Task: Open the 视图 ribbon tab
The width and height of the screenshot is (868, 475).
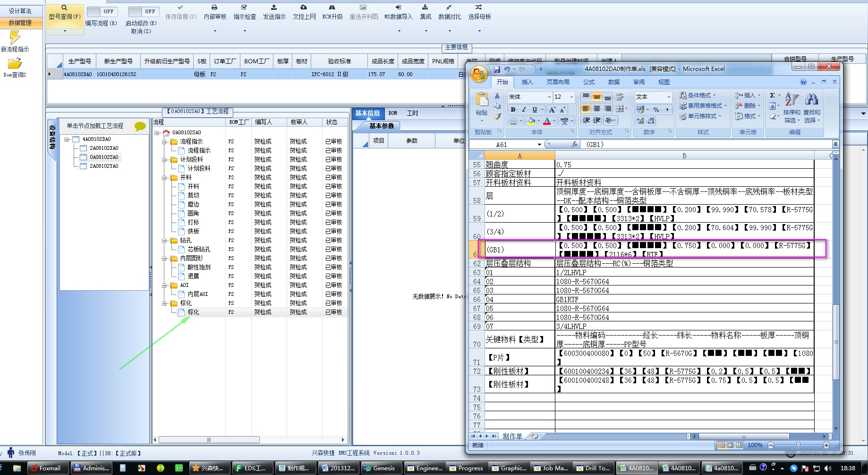Action: [x=664, y=82]
